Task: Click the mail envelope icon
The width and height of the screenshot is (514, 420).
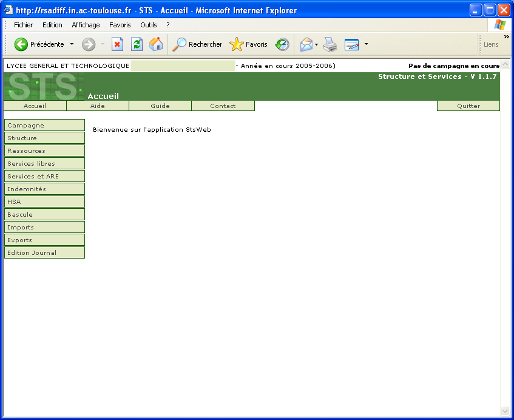Action: [x=306, y=44]
